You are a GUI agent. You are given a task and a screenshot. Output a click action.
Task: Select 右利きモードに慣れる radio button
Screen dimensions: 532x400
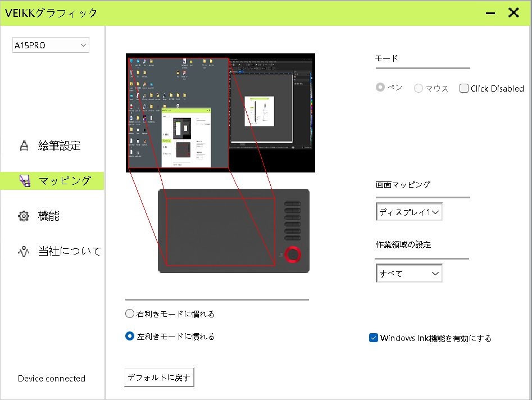click(x=130, y=314)
